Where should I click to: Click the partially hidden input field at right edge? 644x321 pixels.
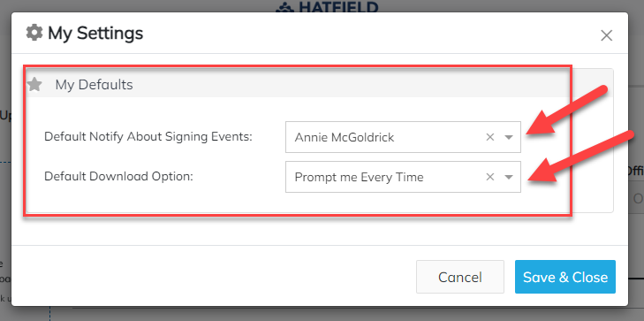636,199
